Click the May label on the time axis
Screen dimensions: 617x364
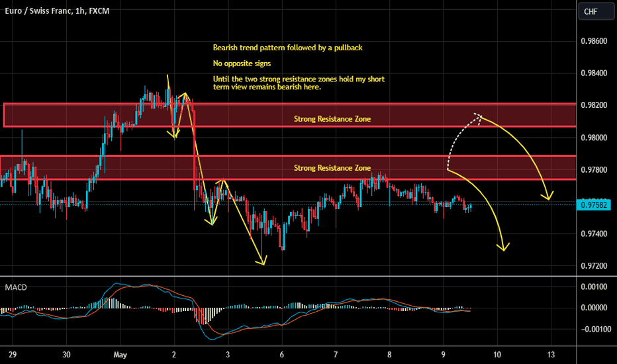(x=120, y=355)
